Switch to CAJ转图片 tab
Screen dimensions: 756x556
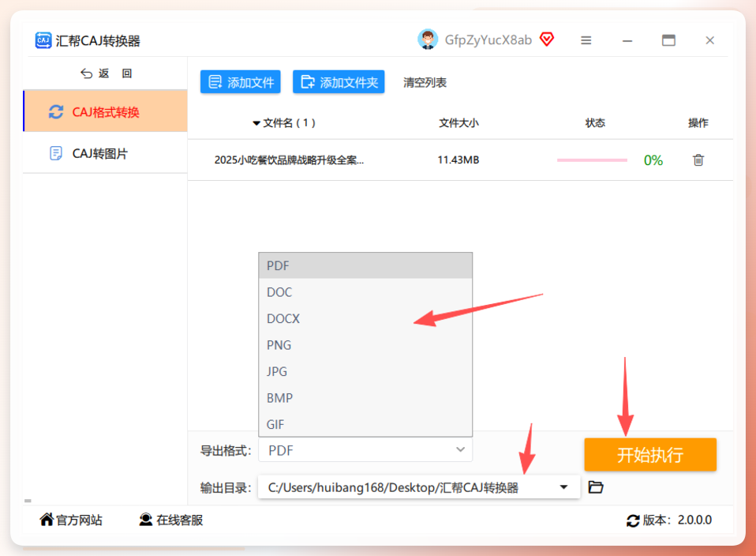(106, 153)
